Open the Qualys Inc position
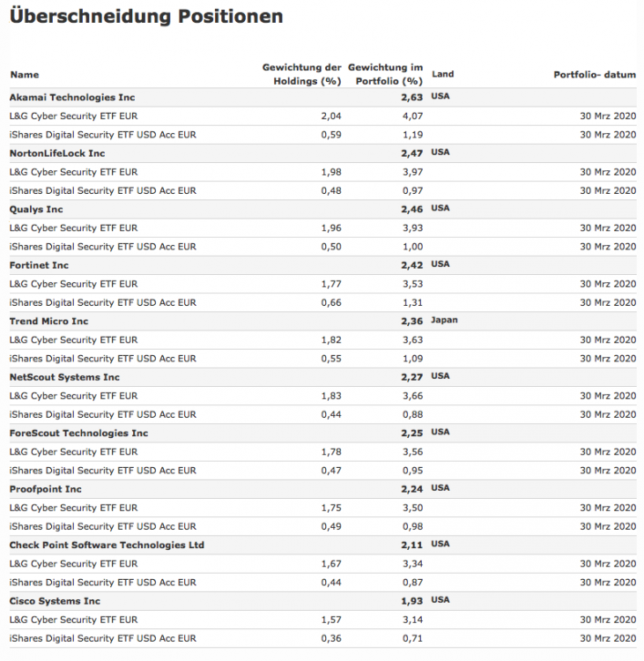The height and width of the screenshot is (661, 644). [36, 209]
